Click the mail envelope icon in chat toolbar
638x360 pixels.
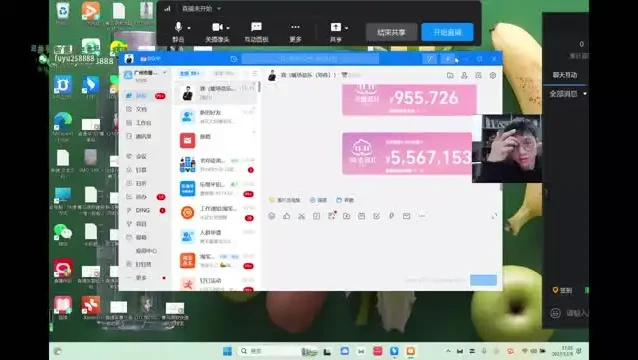(406, 216)
